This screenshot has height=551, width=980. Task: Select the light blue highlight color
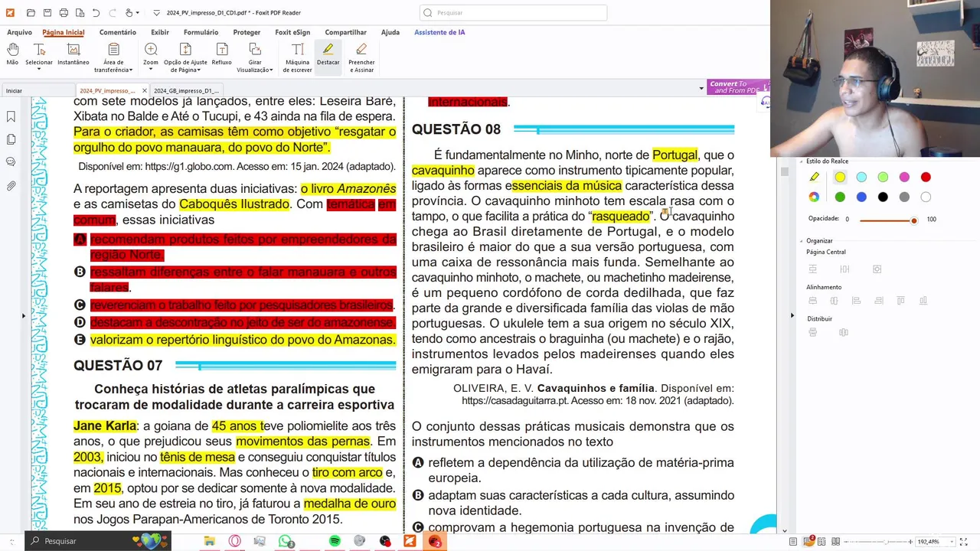(x=861, y=178)
